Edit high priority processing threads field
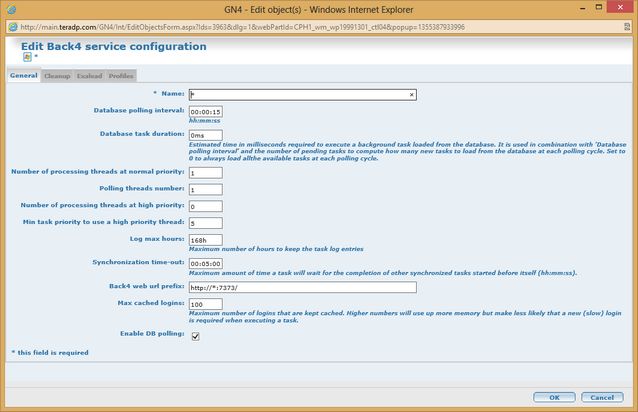638x412 pixels. coord(205,206)
